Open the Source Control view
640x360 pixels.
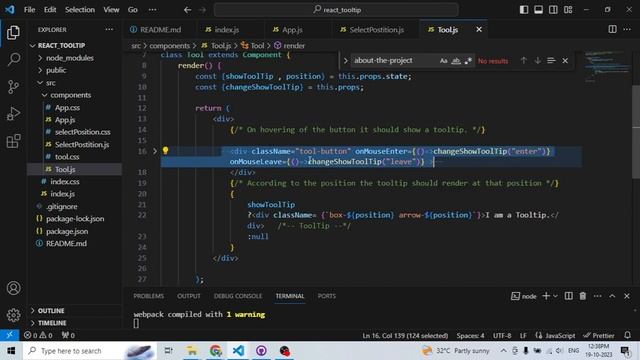(13, 87)
